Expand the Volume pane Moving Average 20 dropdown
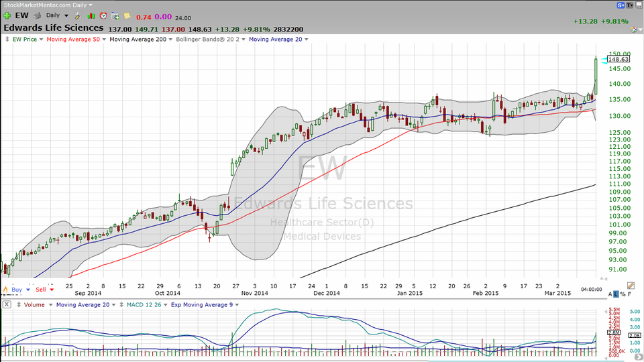 pyautogui.click(x=114, y=305)
